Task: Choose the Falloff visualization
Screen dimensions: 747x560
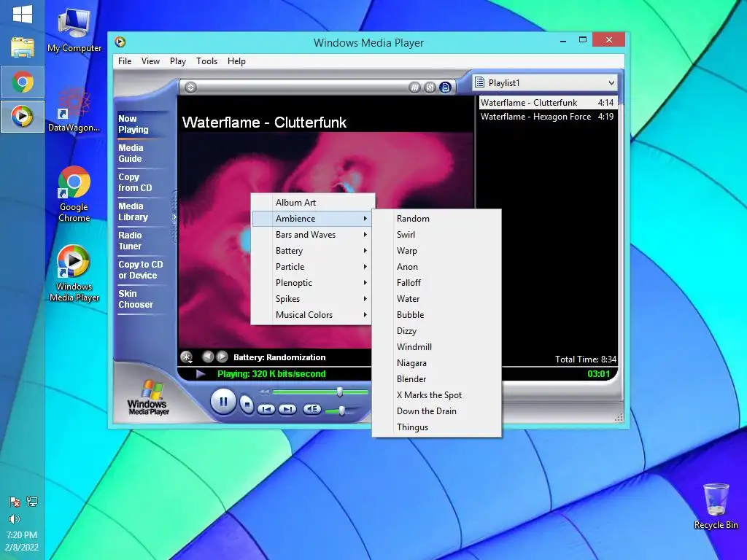Action: click(436, 283)
